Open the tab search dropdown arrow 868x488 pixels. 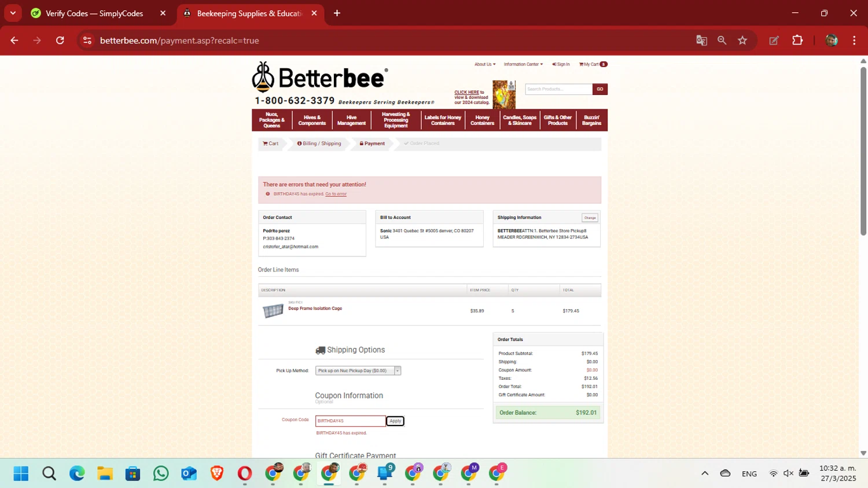coord(13,13)
